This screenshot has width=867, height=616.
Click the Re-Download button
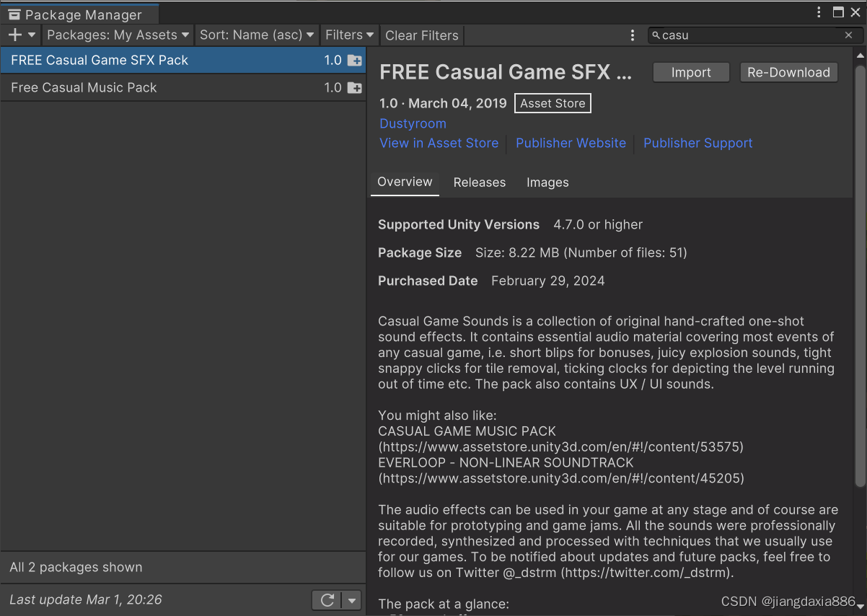tap(788, 72)
